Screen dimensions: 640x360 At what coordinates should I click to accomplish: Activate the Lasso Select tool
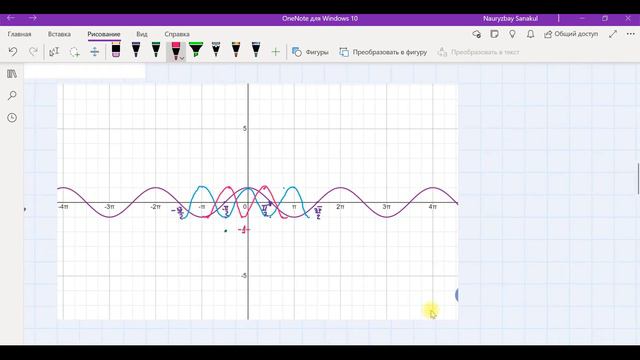pyautogui.click(x=74, y=52)
